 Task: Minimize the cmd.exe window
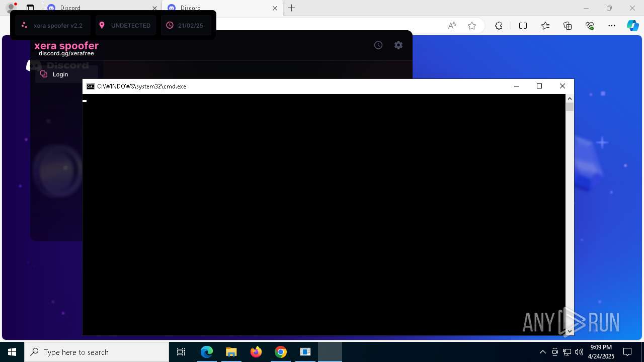(x=516, y=86)
